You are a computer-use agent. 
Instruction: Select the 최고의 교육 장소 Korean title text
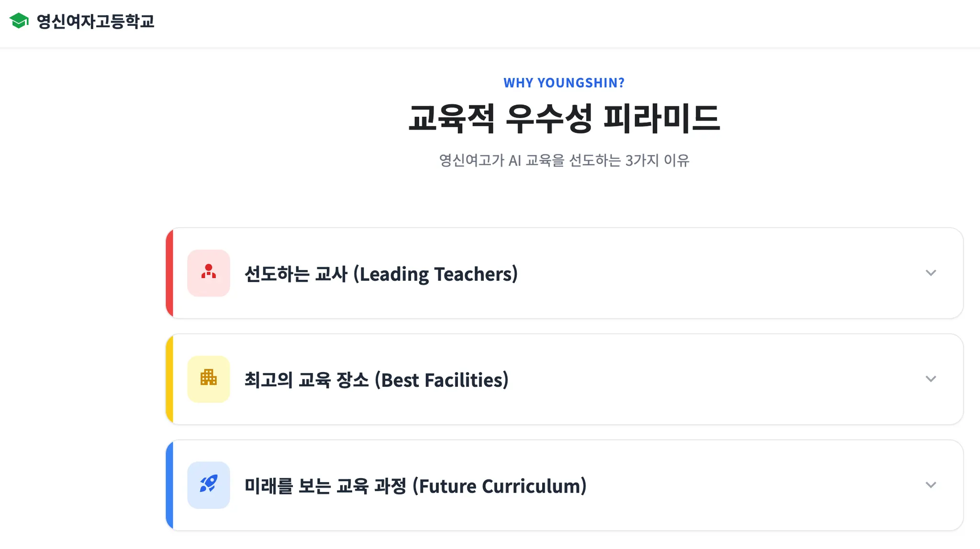tap(307, 380)
